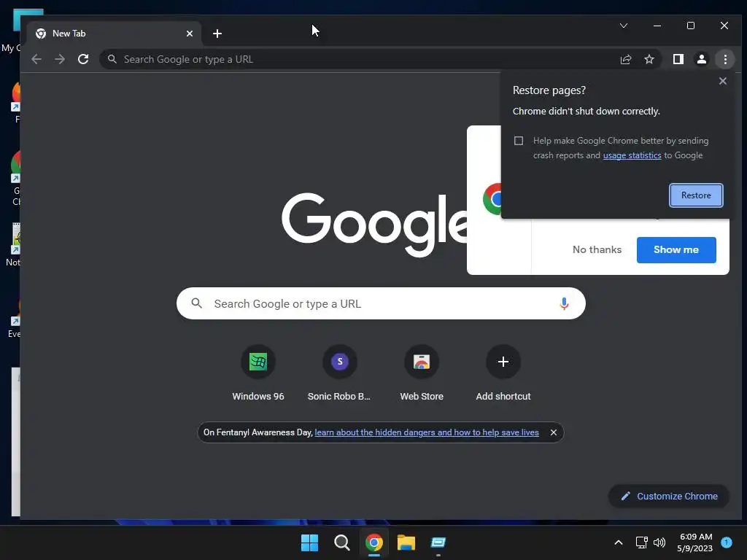Open the network tray icon

click(641, 542)
